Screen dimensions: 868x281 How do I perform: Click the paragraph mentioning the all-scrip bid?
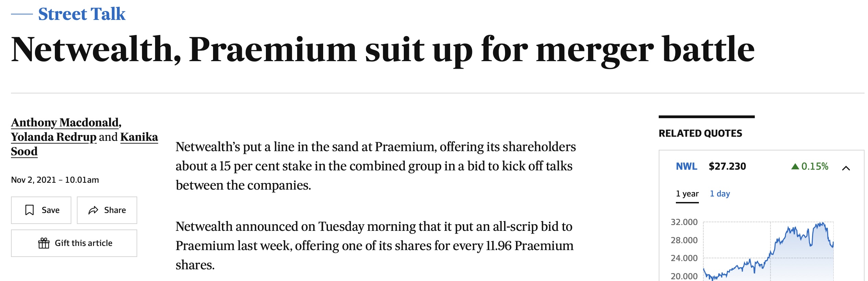(375, 246)
